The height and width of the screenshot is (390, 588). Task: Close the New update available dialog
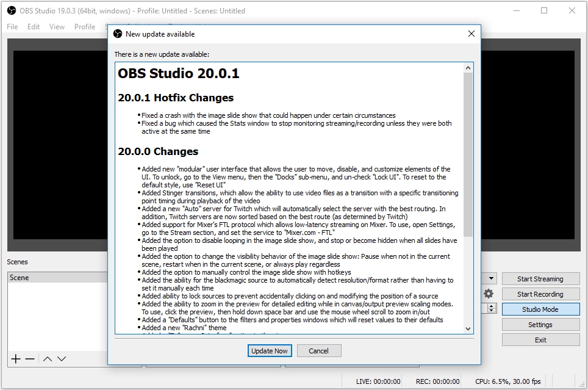(x=471, y=34)
